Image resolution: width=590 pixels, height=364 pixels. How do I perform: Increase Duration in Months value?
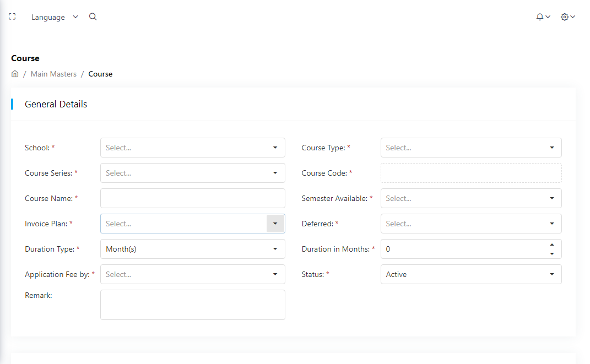point(552,245)
